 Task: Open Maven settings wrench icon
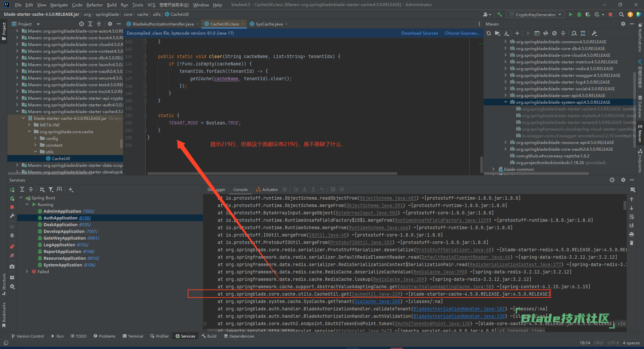(x=594, y=33)
